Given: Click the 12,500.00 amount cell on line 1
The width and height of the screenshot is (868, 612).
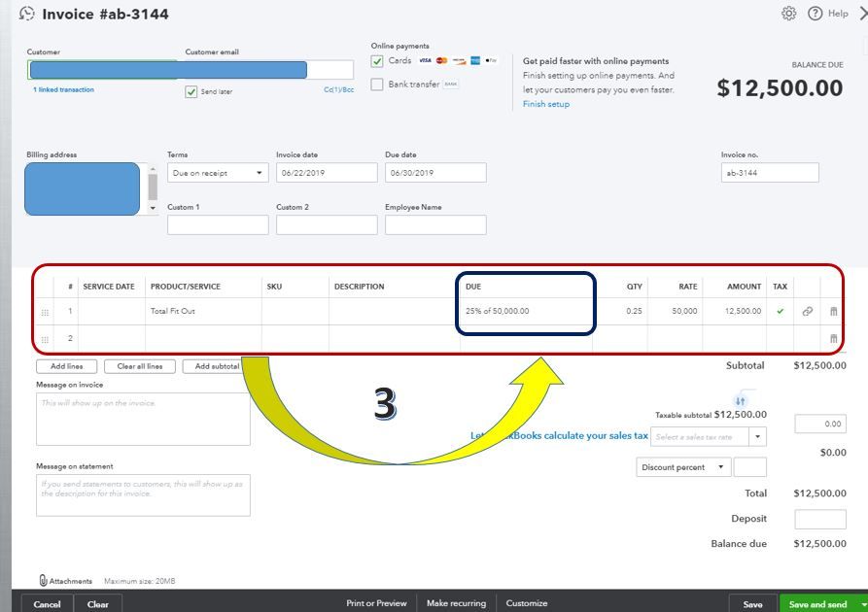Looking at the screenshot, I should (x=734, y=311).
